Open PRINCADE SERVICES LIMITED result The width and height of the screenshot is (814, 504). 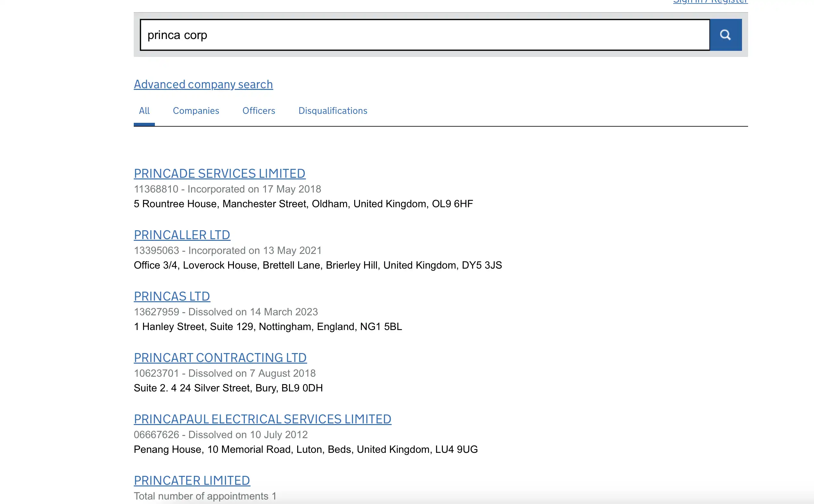(220, 173)
